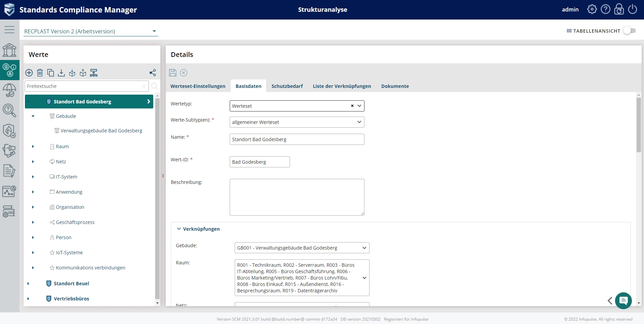Click the Name input field
644x324 pixels.
[297, 139]
